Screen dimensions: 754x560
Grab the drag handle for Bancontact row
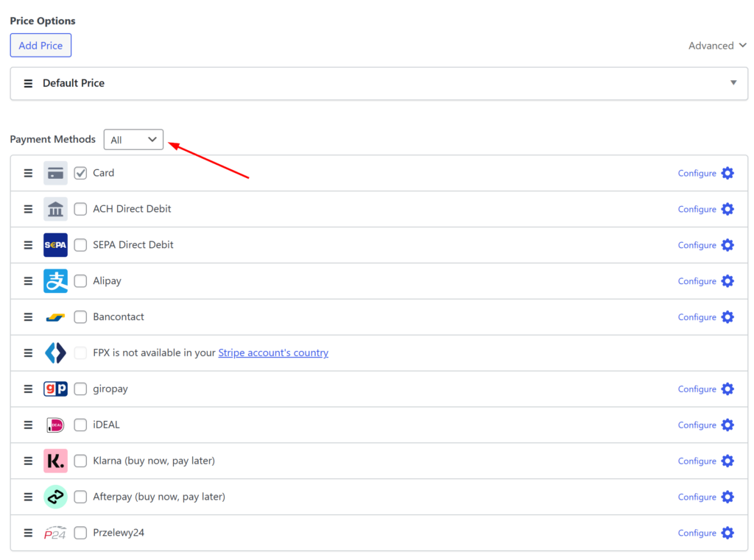tap(29, 316)
